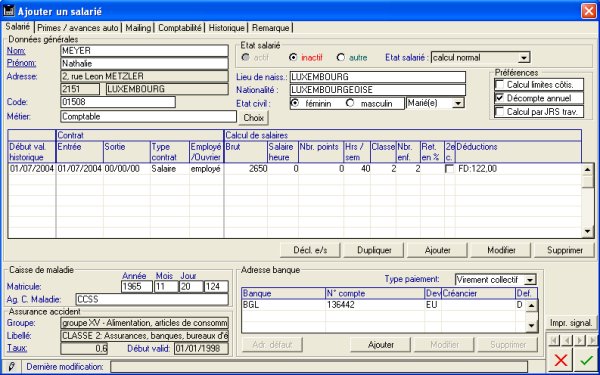Click the Métier field containing Comptable
The image size is (600, 375).
click(x=148, y=117)
